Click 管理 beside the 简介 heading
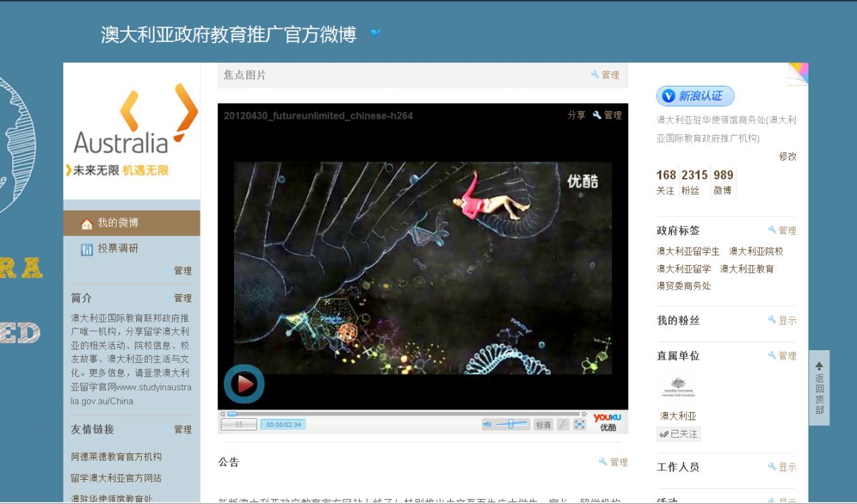 [183, 298]
